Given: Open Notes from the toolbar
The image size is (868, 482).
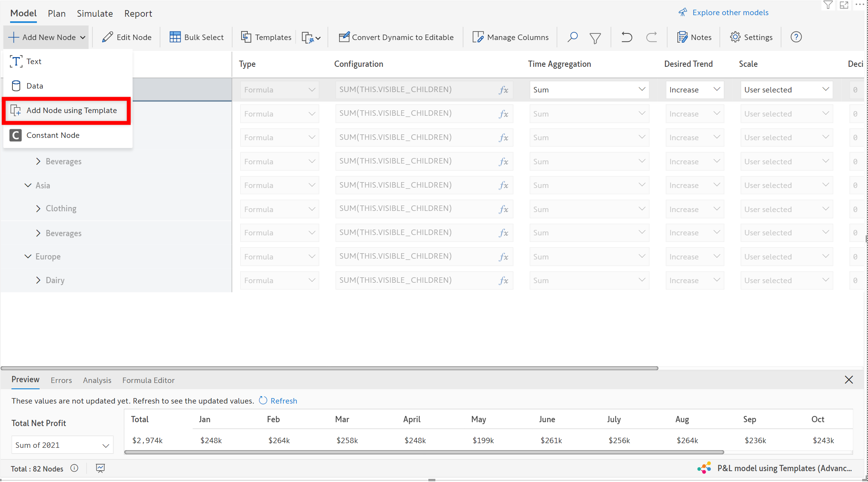Looking at the screenshot, I should [694, 37].
